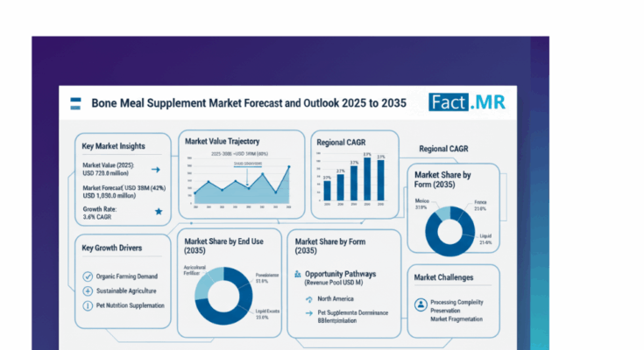This screenshot has width=644, height=350.
Task: Click the arrow icon beside North America
Action: tap(308, 297)
